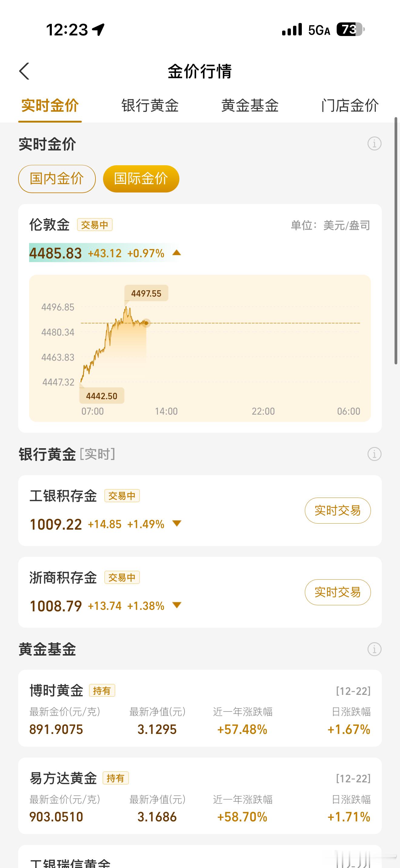The width and height of the screenshot is (400, 868).
Task: Select the 国内金价 pill toggle
Action: (57, 179)
